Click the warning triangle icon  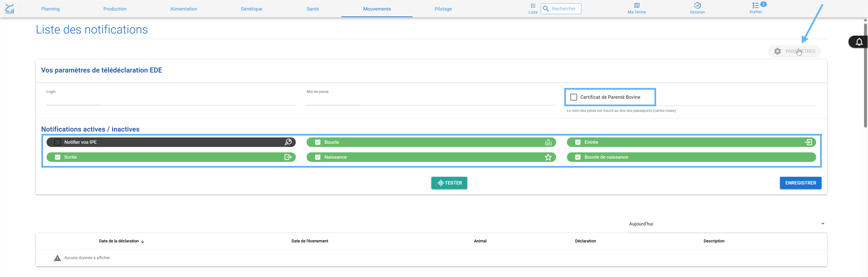[57, 258]
